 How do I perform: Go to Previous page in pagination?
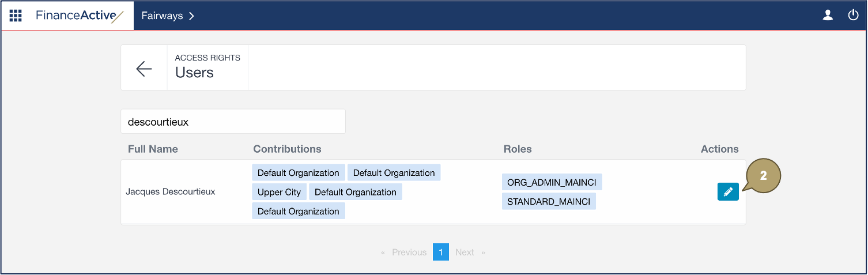point(409,252)
